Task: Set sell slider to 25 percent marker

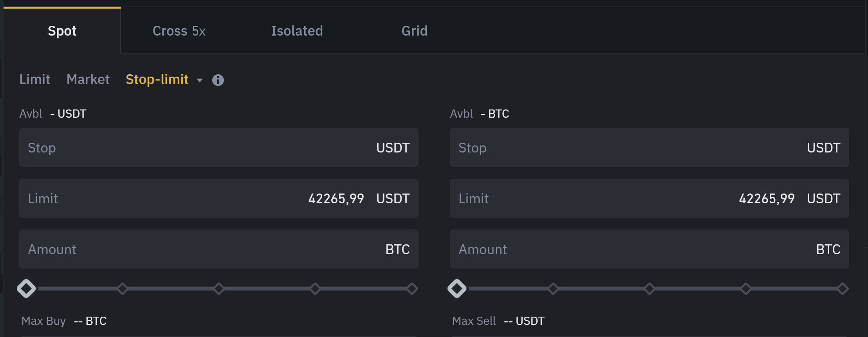Action: 553,289
